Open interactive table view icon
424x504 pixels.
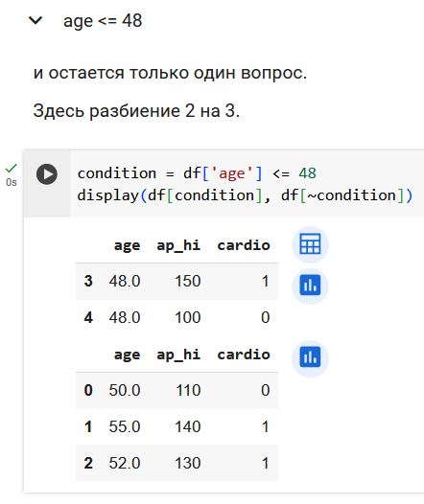(310, 244)
